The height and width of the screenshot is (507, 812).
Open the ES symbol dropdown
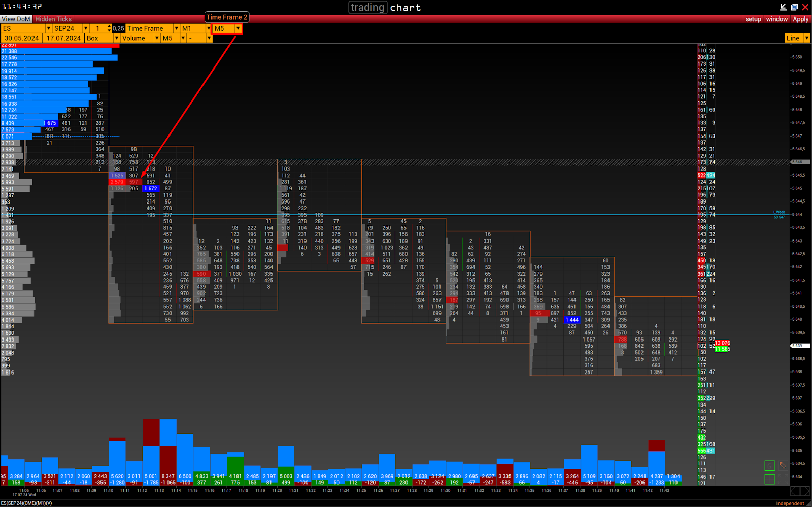tap(48, 28)
